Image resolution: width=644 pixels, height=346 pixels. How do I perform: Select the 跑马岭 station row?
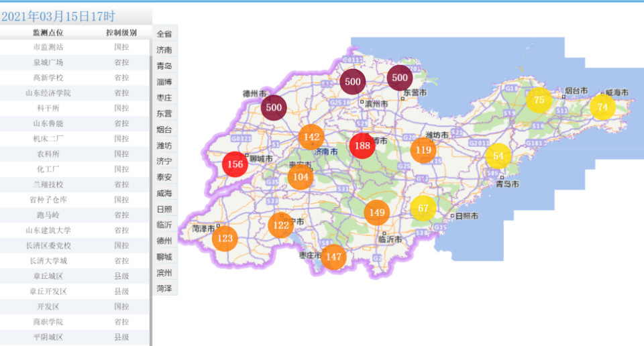coord(74,215)
